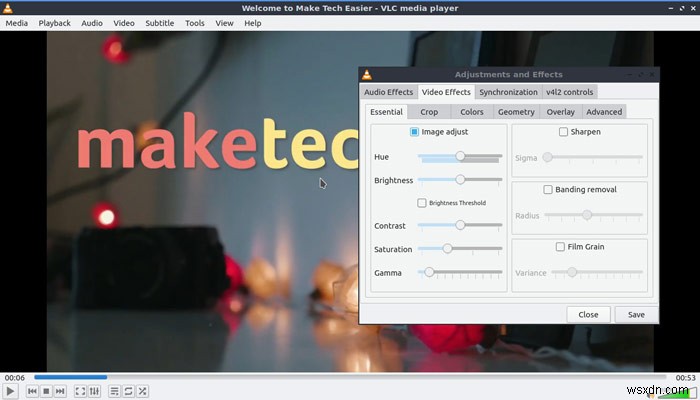700x400 pixels.
Task: Open the Help menu
Action: pos(253,23)
